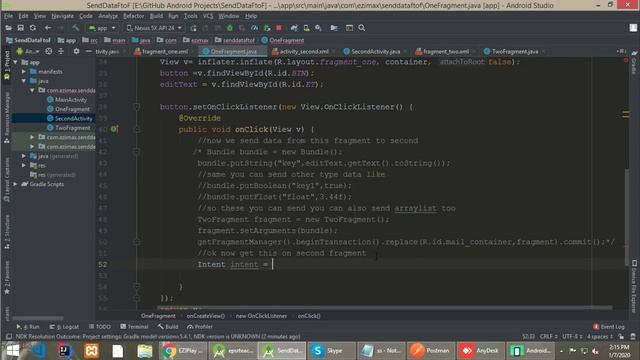Image resolution: width=640 pixels, height=360 pixels.
Task: Open the TODO tool window
Action: point(100,327)
